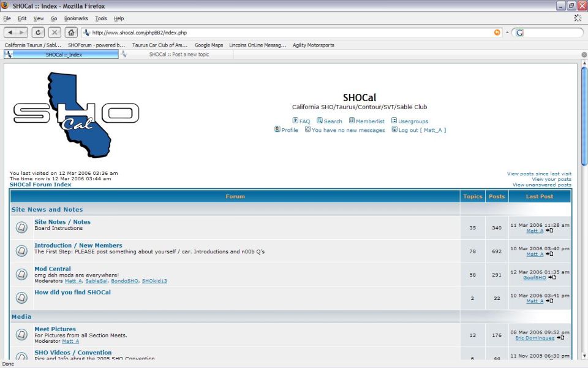The image size is (588, 368).
Task: Go back with the browser Back arrow
Action: (x=10, y=33)
